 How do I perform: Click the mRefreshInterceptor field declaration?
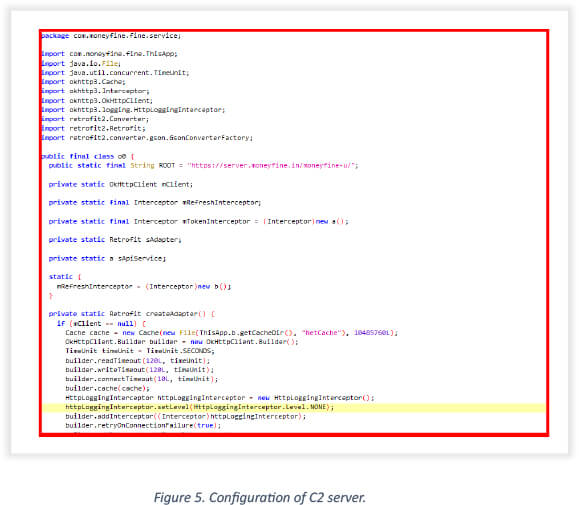[155, 203]
